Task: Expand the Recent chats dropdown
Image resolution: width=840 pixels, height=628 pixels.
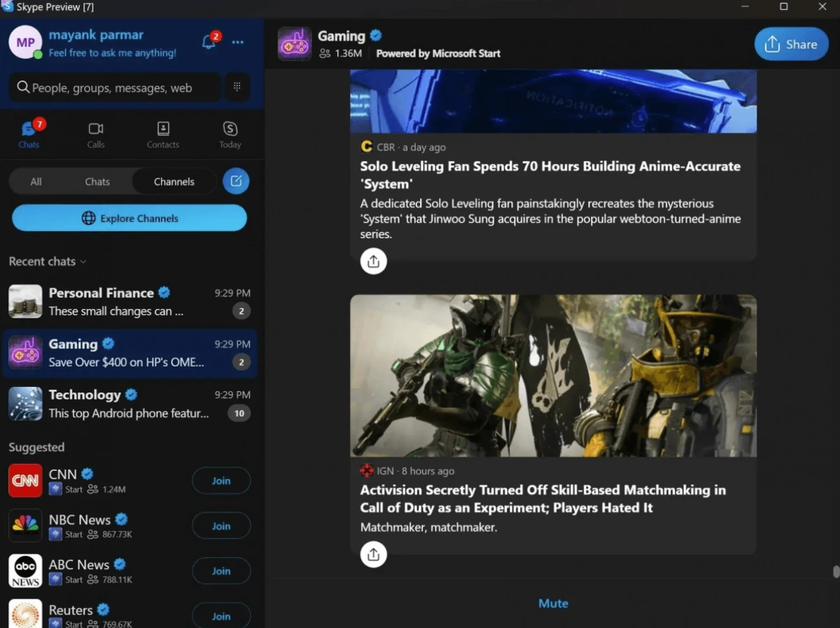Action: (48, 261)
